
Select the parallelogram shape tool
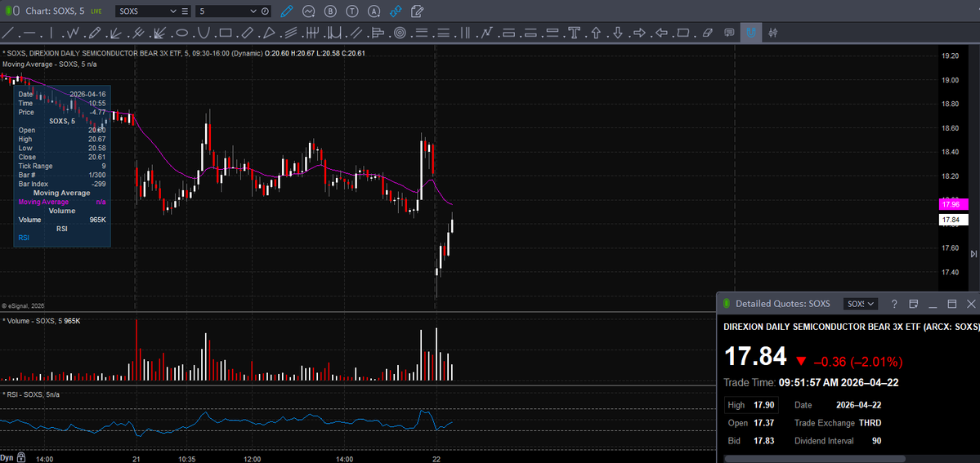point(247,33)
